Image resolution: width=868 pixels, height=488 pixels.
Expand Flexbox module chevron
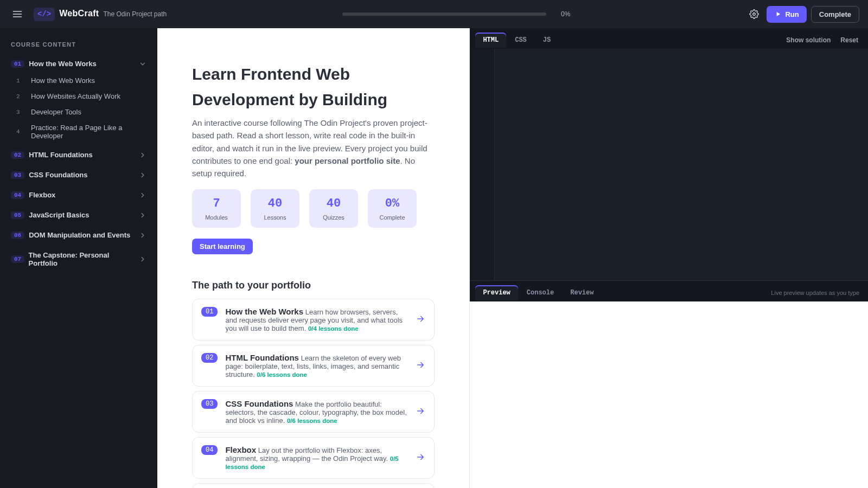143,195
